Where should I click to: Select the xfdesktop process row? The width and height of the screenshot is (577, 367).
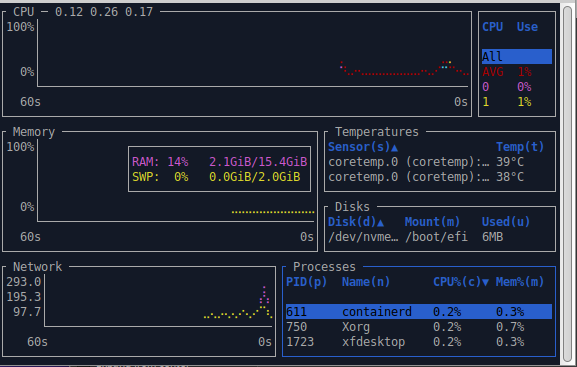click(419, 342)
